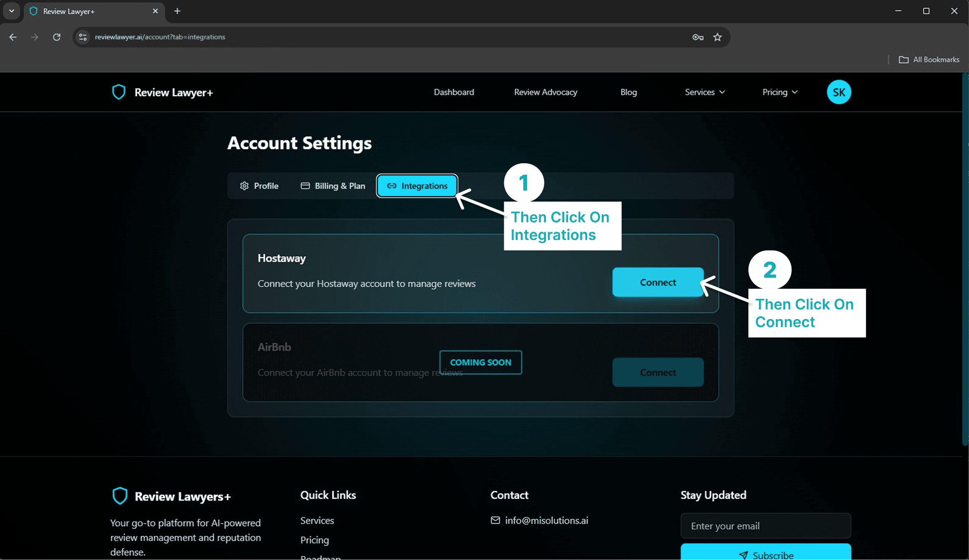
Task: Click the Review Lawyer+ header brand text
Action: (x=173, y=93)
